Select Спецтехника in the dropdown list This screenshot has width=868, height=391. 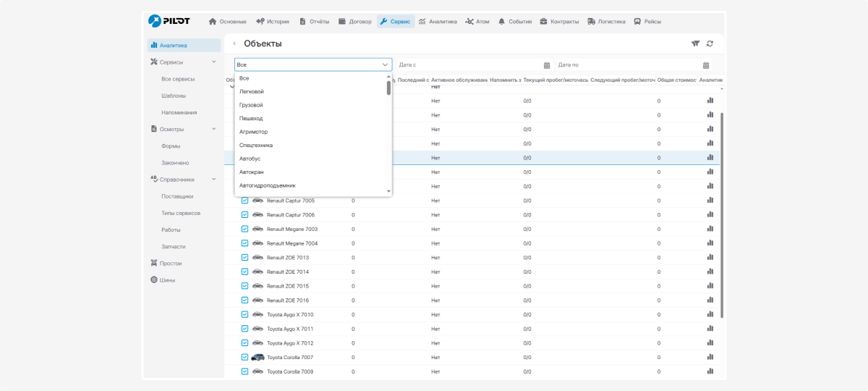313,145
